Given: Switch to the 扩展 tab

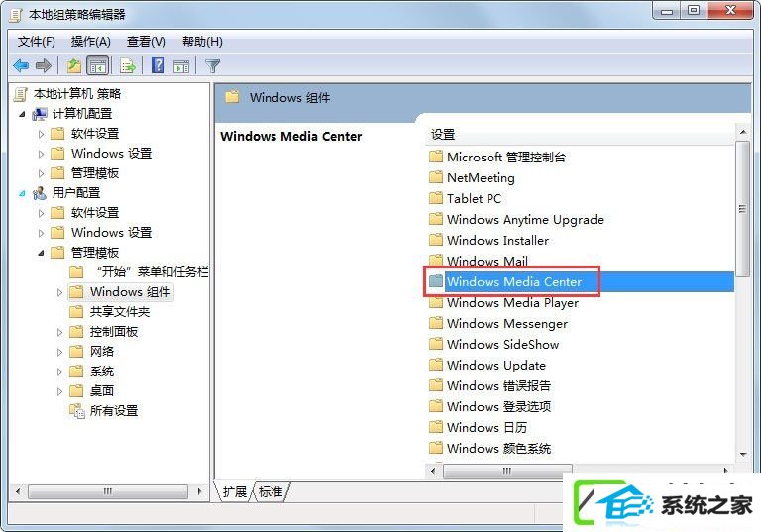Looking at the screenshot, I should [235, 491].
